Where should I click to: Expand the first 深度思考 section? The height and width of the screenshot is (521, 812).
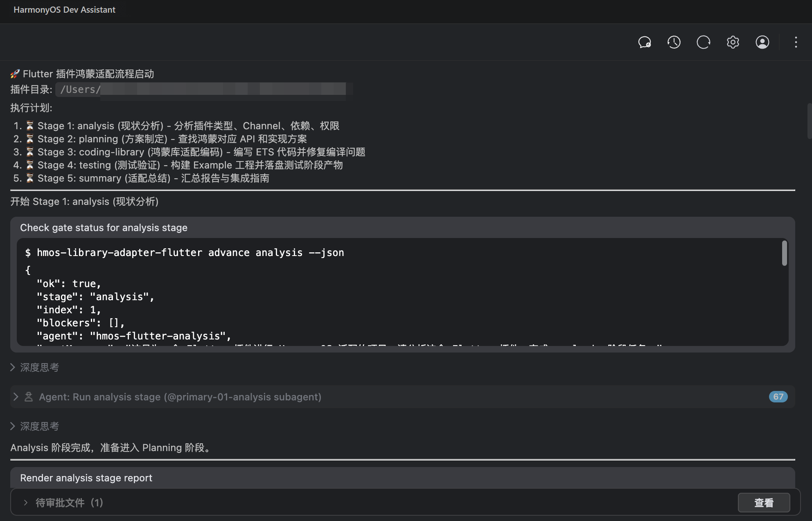coord(35,367)
